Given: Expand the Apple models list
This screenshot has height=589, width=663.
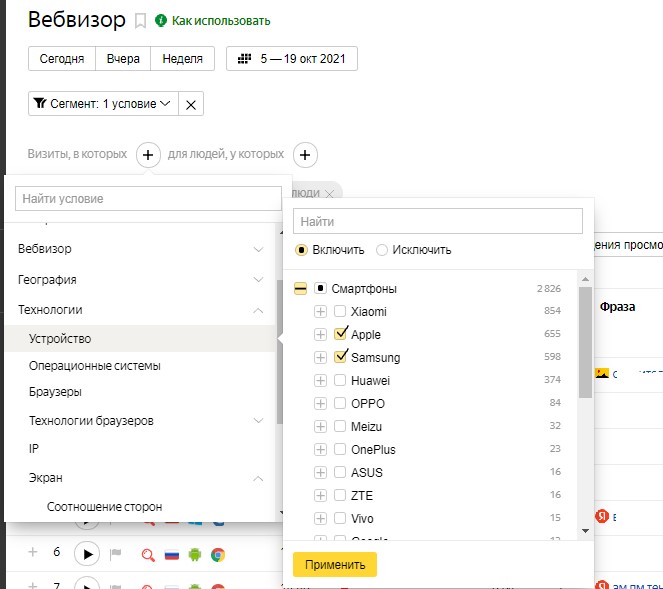Looking at the screenshot, I should [x=320, y=334].
